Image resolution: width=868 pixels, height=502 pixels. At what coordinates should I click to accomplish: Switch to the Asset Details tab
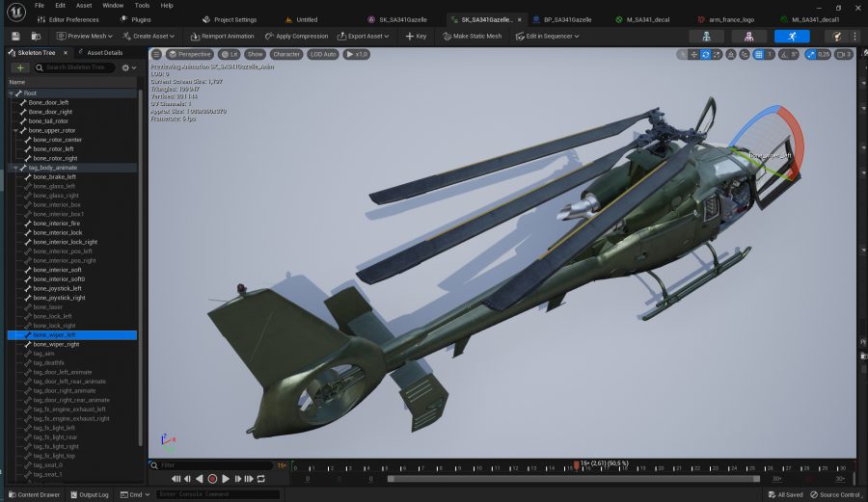pyautogui.click(x=103, y=53)
